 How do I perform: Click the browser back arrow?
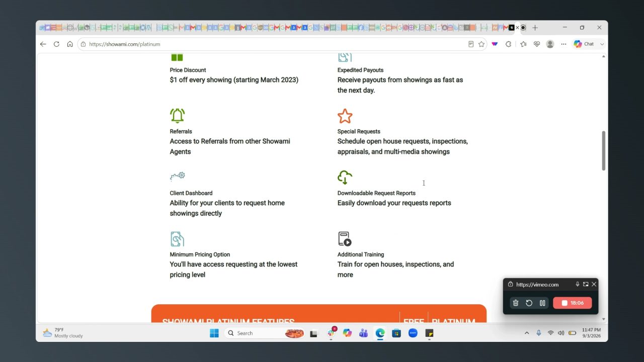pyautogui.click(x=43, y=44)
